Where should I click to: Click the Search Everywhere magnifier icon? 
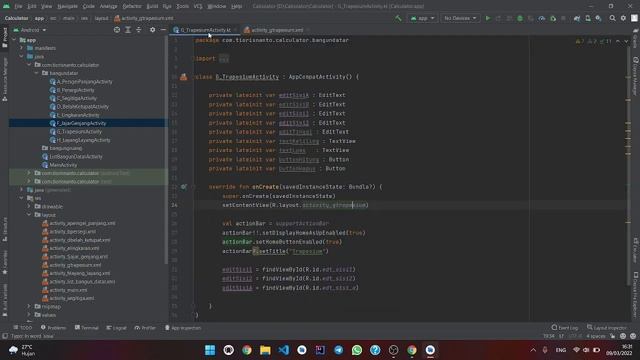coord(612,18)
